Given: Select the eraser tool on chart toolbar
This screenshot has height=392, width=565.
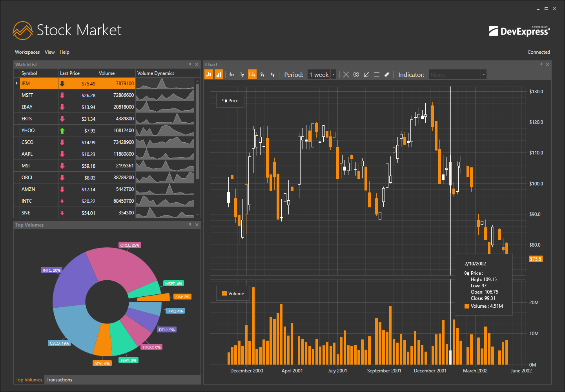Looking at the screenshot, I should point(387,74).
